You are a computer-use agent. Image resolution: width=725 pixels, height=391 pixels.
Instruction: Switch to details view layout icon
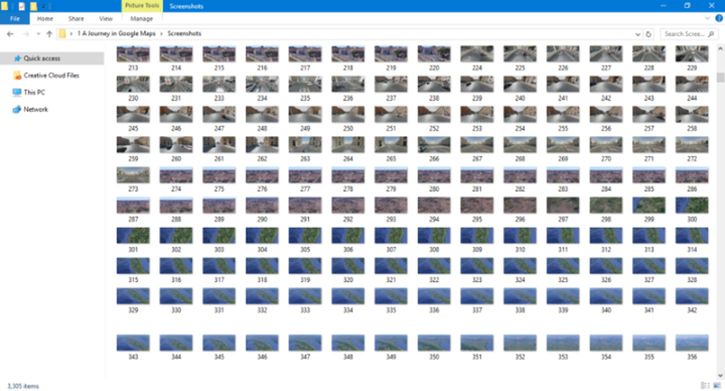(705, 385)
